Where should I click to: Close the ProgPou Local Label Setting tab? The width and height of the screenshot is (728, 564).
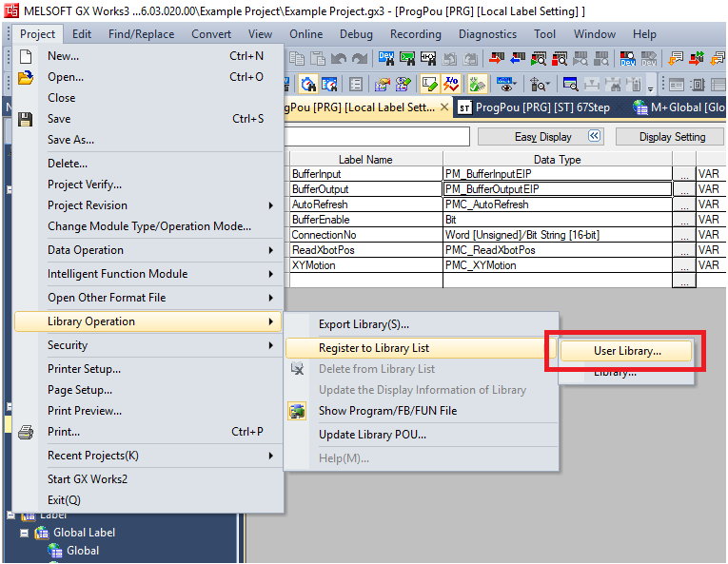(x=444, y=107)
